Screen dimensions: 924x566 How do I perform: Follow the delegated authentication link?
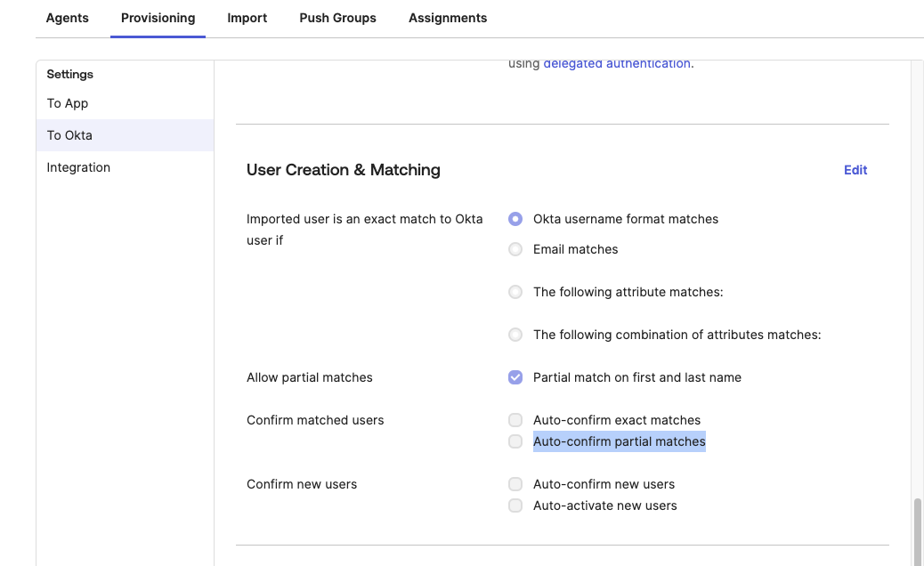click(x=616, y=63)
